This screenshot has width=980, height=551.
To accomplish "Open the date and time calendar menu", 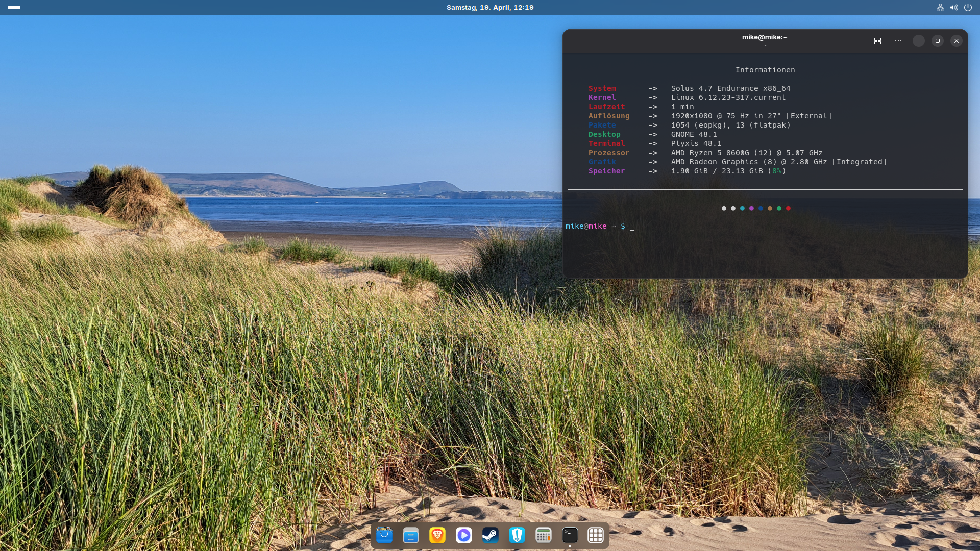I will pos(490,7).
